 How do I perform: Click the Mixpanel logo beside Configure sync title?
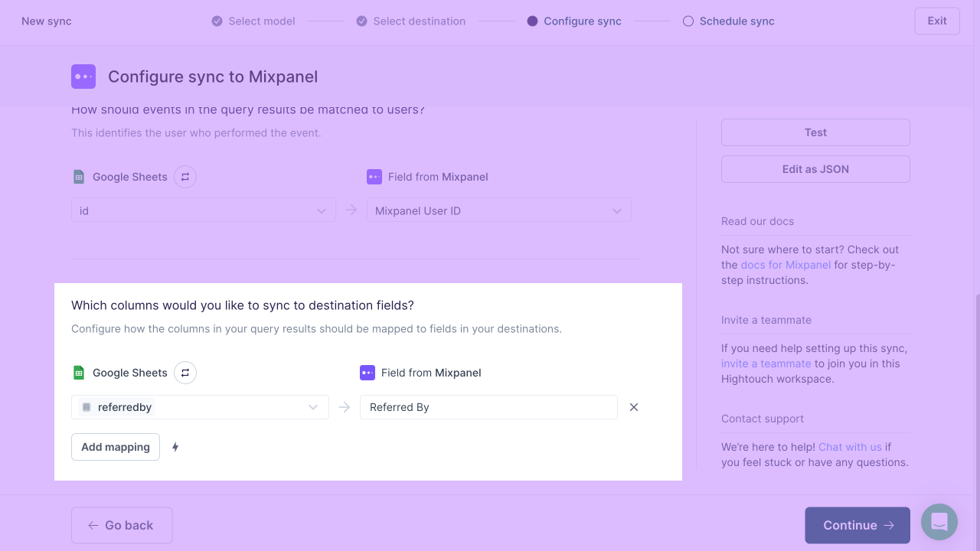click(83, 77)
